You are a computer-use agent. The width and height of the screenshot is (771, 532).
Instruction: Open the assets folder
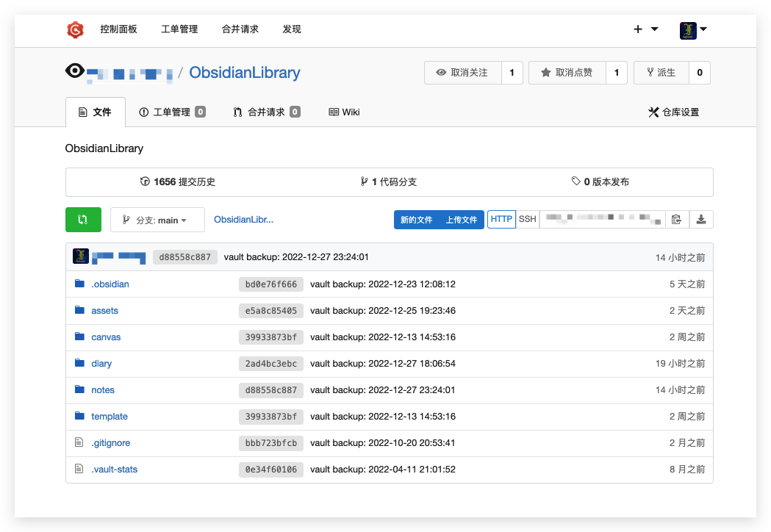[x=104, y=311]
